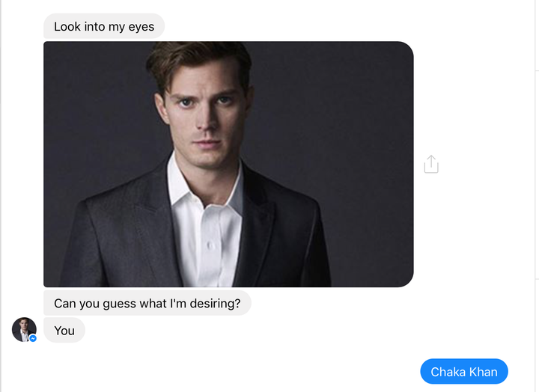Image resolution: width=539 pixels, height=392 pixels.
Task: Click the man's lips in the photo
Action: [207, 142]
